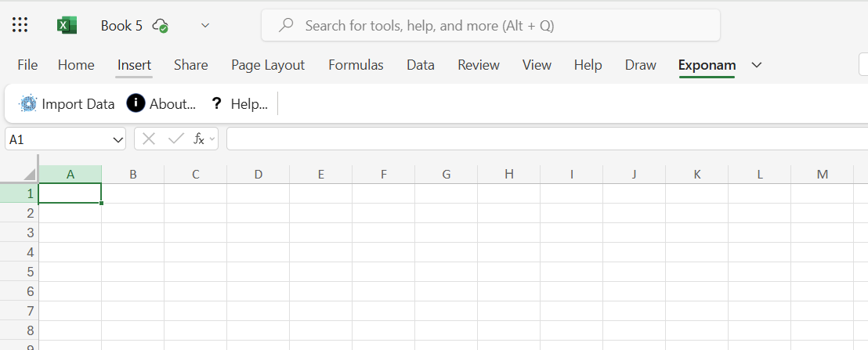Select the Exponam tab
This screenshot has height=350, width=868.
[707, 65]
